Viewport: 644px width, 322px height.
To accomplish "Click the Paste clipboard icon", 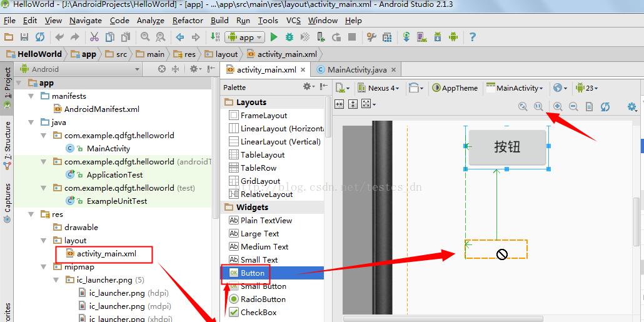I will pos(125,37).
